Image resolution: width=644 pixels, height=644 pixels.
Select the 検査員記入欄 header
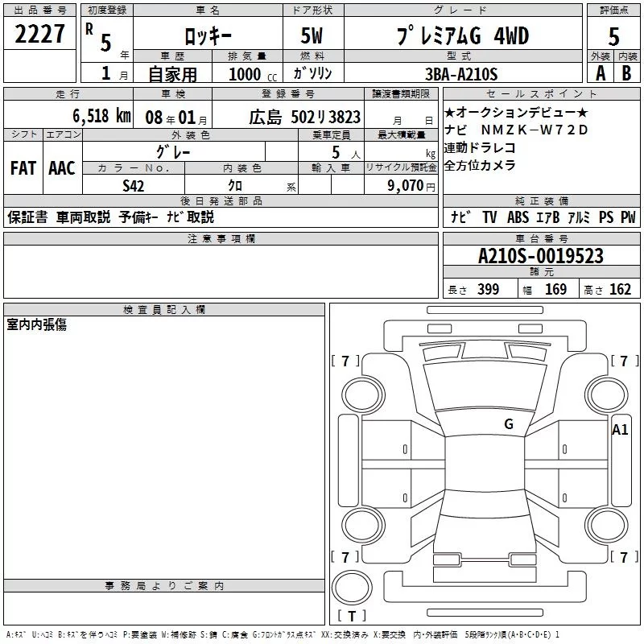[164, 310]
